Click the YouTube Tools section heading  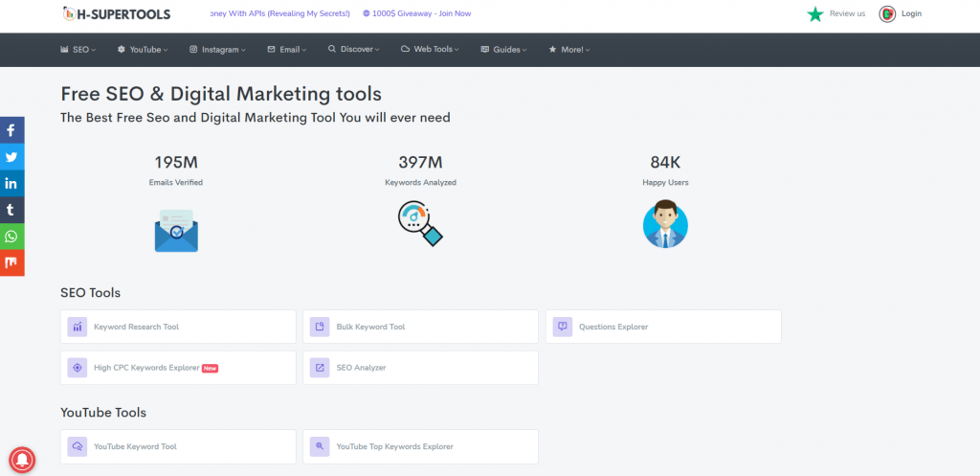tap(103, 413)
